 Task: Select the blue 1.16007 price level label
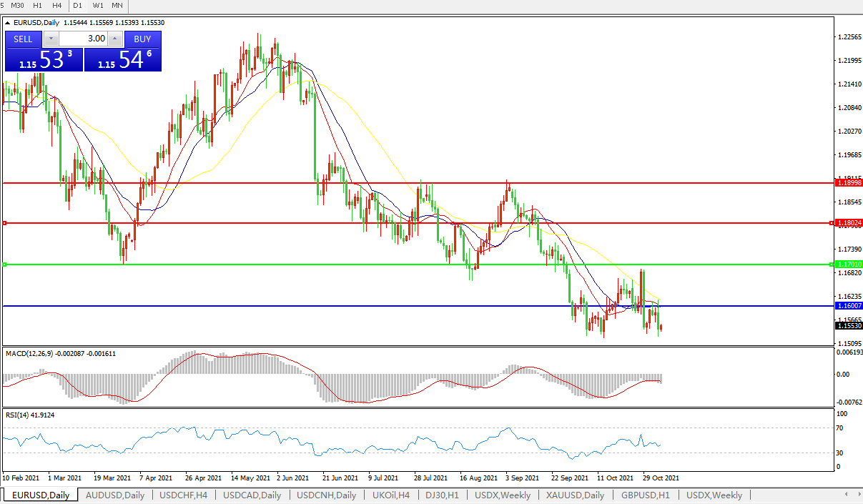(x=849, y=306)
